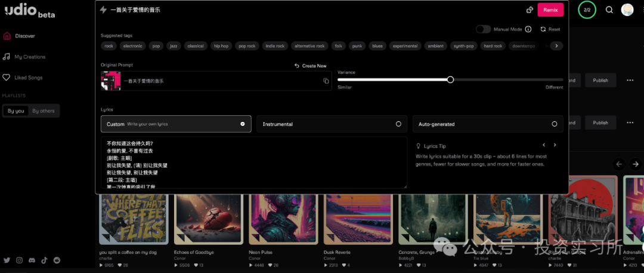644x273 pixels.
Task: Open the original prompt cover thumbnail
Action: point(111,81)
